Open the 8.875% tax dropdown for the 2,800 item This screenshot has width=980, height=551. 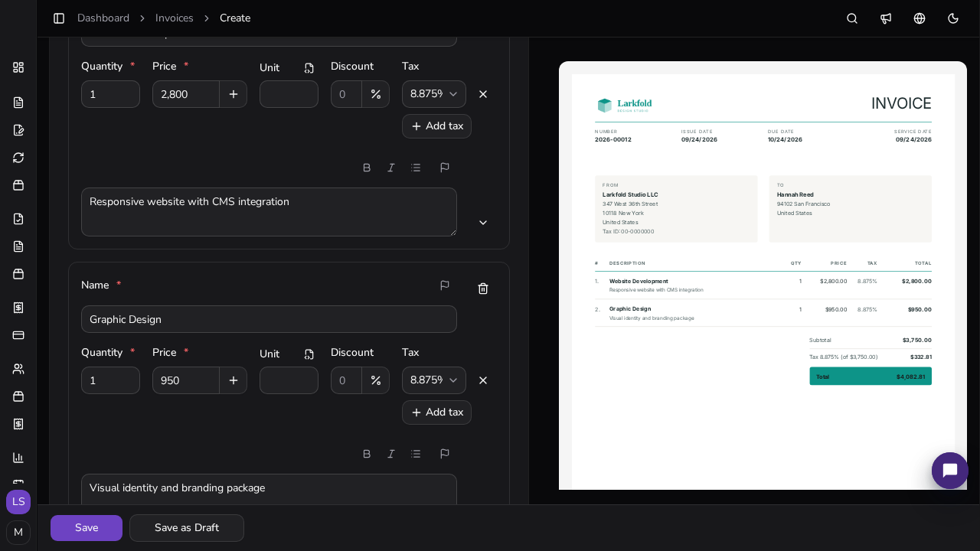click(x=434, y=94)
